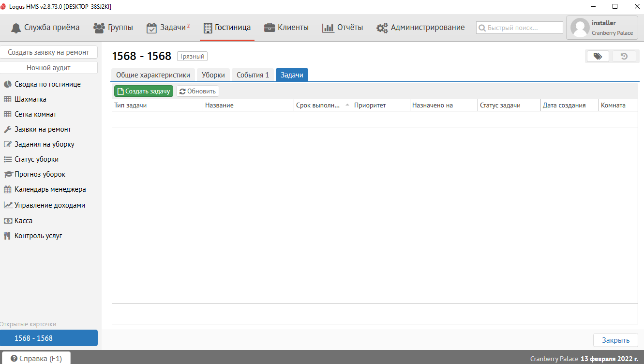Click the edit icon beside Задания на уборку
The image size is (644, 364).
pyautogui.click(x=8, y=144)
